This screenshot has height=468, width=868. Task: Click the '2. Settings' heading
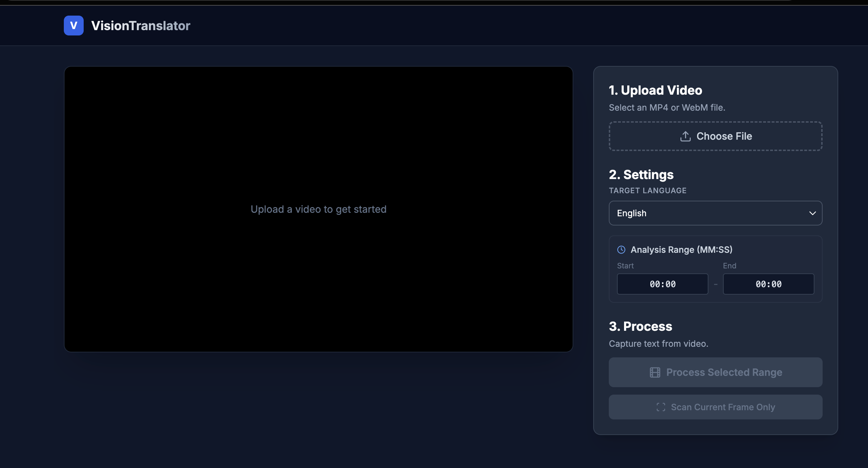point(641,175)
